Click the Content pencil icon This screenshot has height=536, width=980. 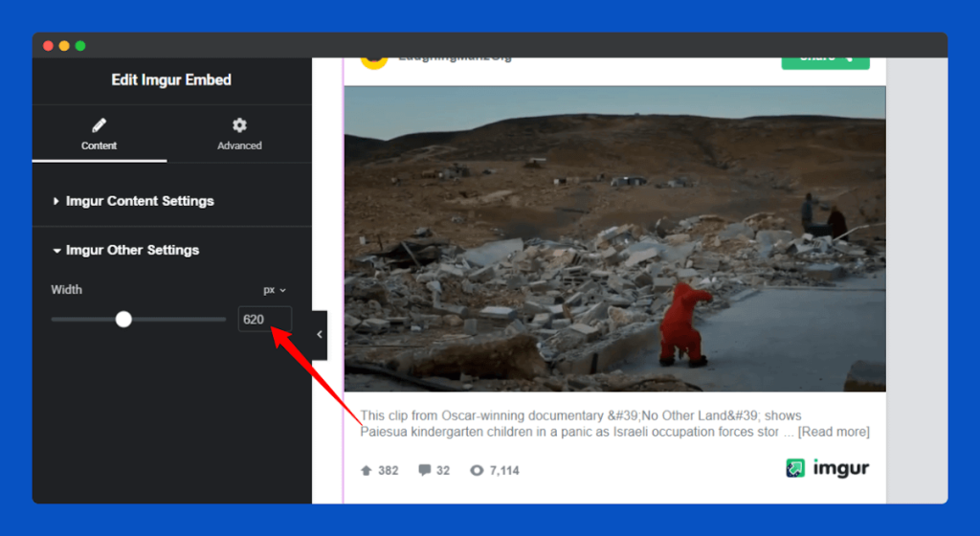click(x=99, y=125)
